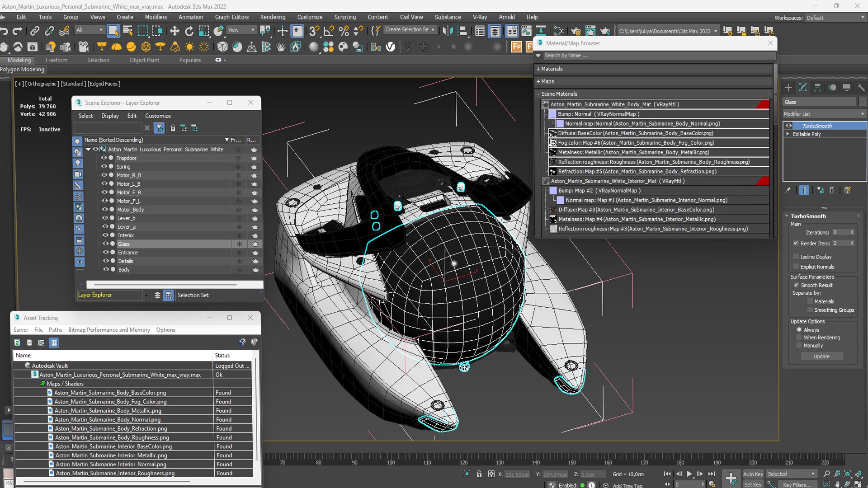
Task: Select the Manually update option
Action: (x=799, y=346)
